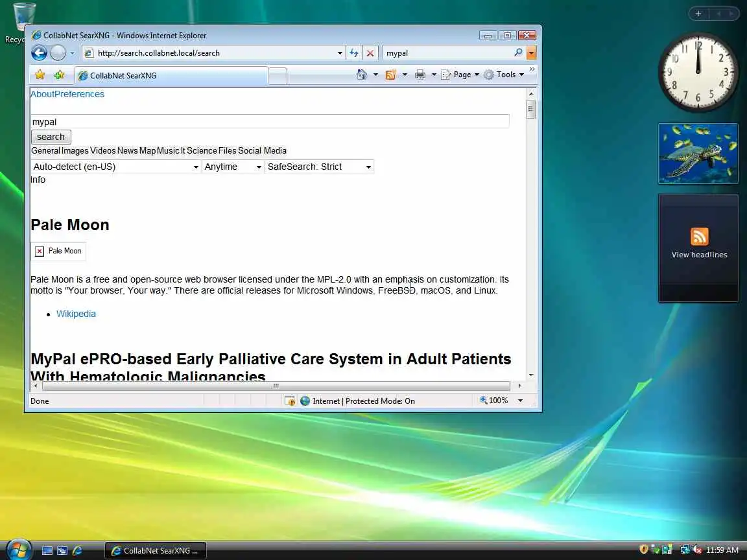The image size is (747, 560).
Task: Click the Internet zone globe icon
Action: tap(305, 401)
